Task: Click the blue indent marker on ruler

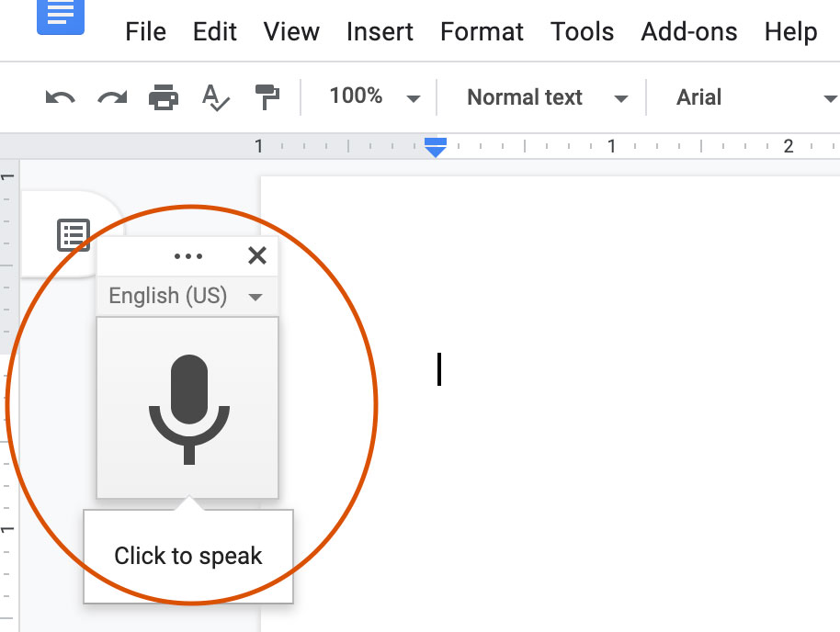Action: click(435, 146)
